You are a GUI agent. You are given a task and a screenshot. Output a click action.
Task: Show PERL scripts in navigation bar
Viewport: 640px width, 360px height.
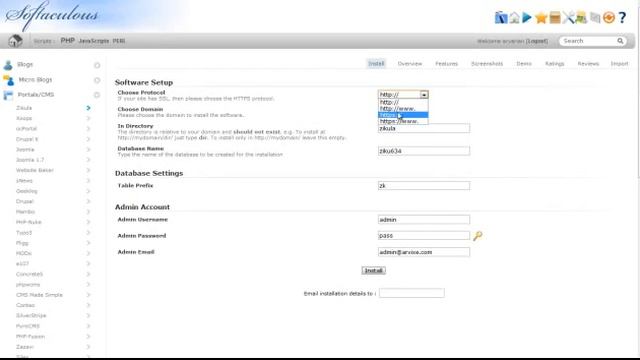pyautogui.click(x=119, y=41)
